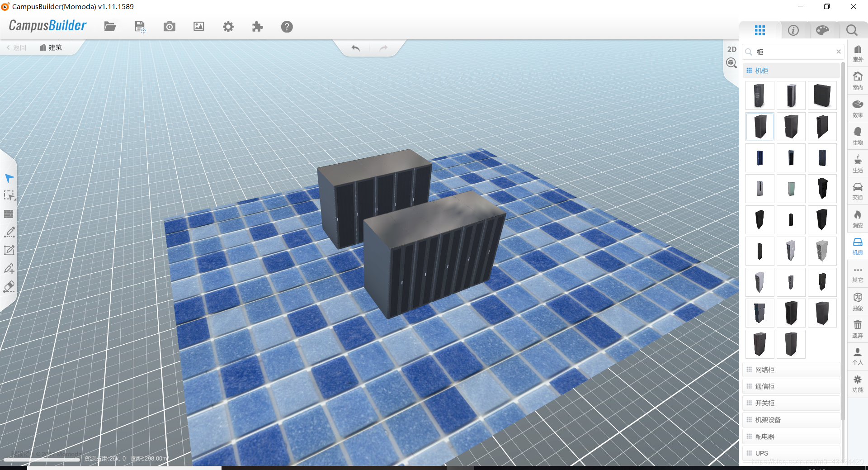
Task: Expand the 开关柜 category
Action: coord(791,403)
